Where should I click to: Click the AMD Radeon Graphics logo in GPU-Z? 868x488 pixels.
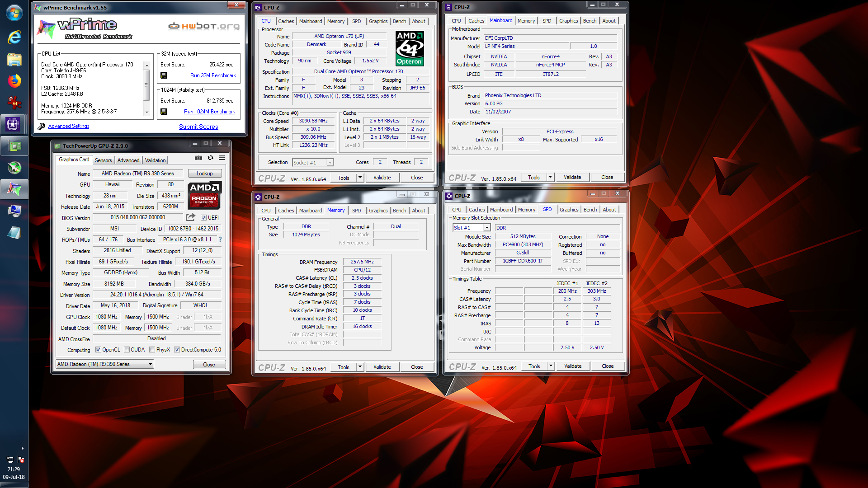(204, 195)
